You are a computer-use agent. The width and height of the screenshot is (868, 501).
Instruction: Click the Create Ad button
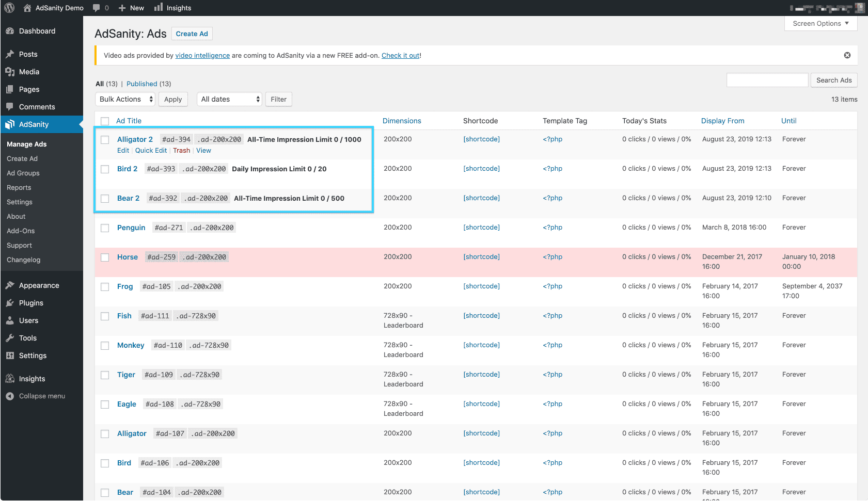[192, 34]
